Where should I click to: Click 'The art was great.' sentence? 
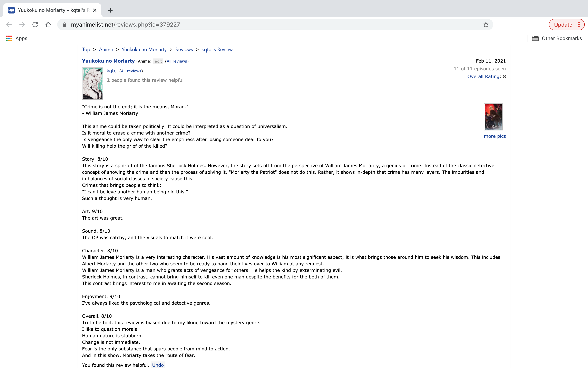tap(103, 218)
